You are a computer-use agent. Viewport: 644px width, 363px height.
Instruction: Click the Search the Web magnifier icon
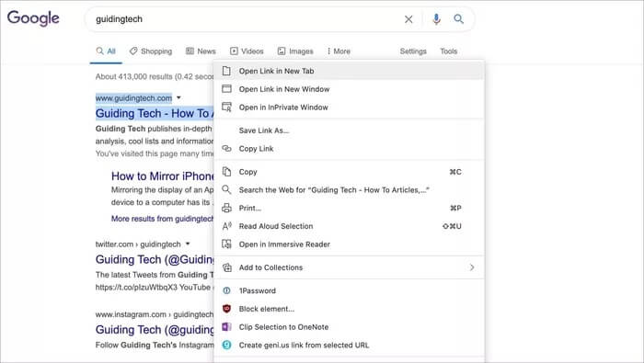(x=226, y=189)
